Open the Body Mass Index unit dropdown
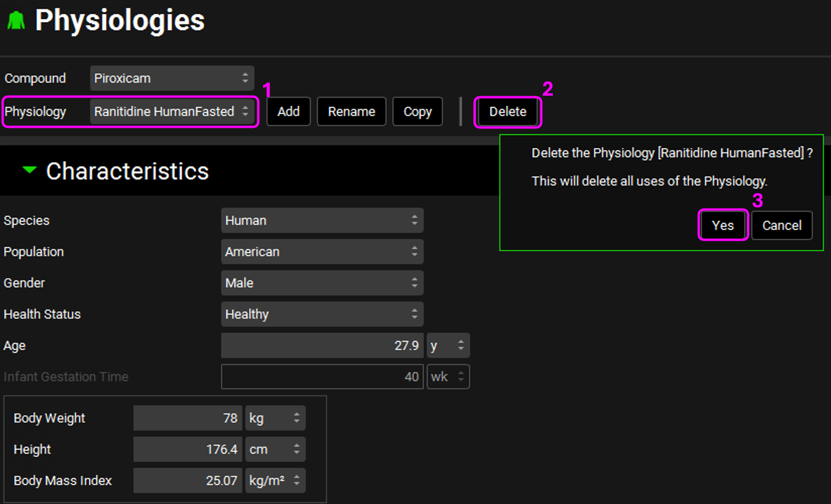Image resolution: width=831 pixels, height=504 pixels. pyautogui.click(x=275, y=481)
